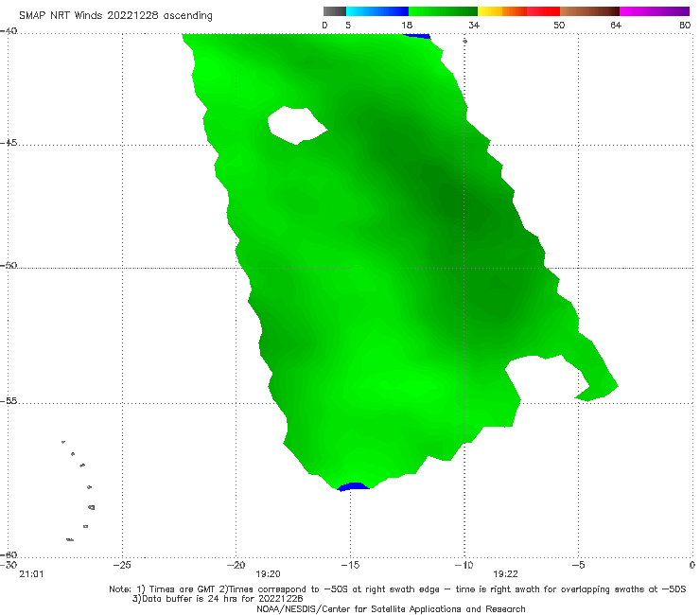This screenshot has width=700, height=615.
Task: Click the blue patch at the swath's southern tip
Action: (x=354, y=486)
